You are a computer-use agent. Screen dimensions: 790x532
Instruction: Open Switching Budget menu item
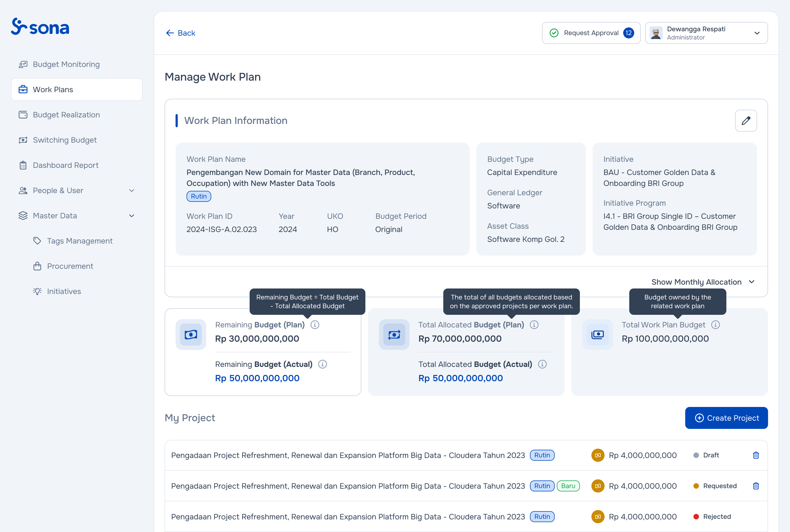point(77,140)
